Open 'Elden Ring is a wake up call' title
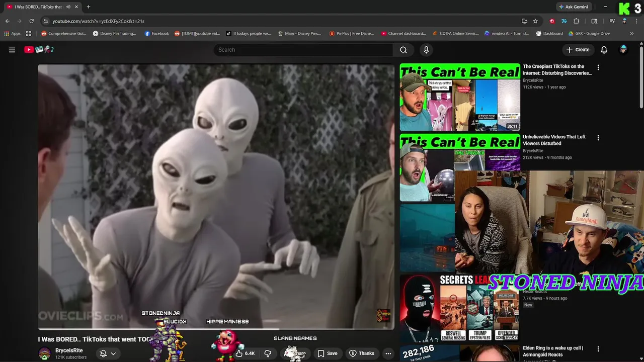Viewport: 644px width, 362px height. (x=553, y=351)
